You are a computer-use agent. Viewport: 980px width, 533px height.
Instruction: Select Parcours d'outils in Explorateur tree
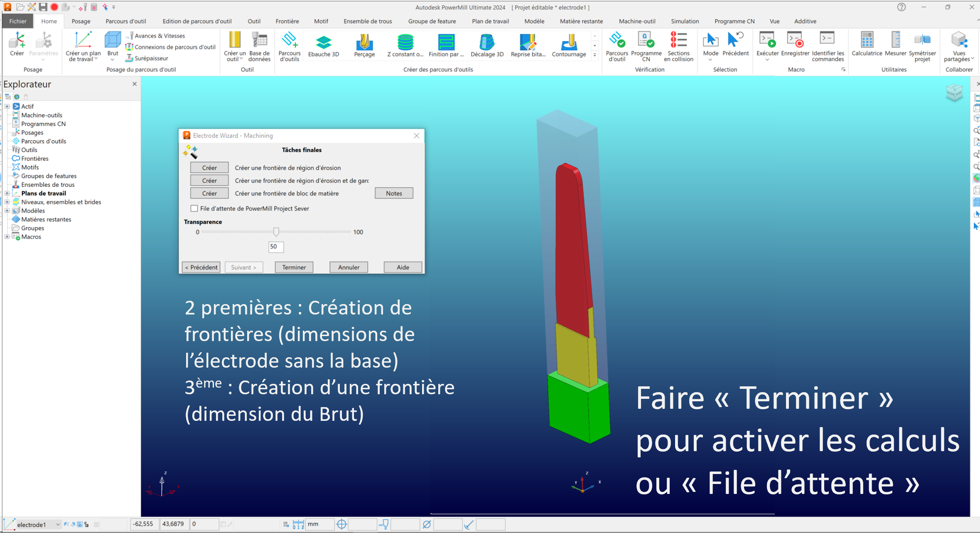point(44,141)
